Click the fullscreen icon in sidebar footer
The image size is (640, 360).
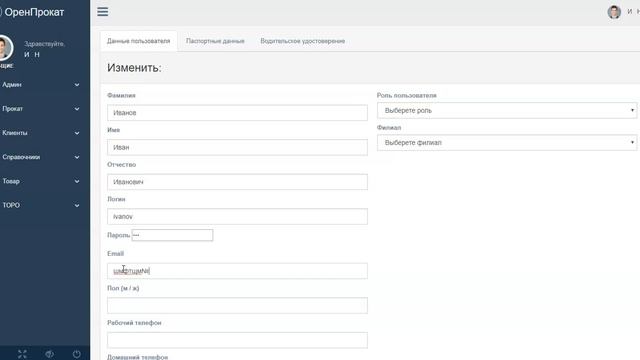point(22,354)
